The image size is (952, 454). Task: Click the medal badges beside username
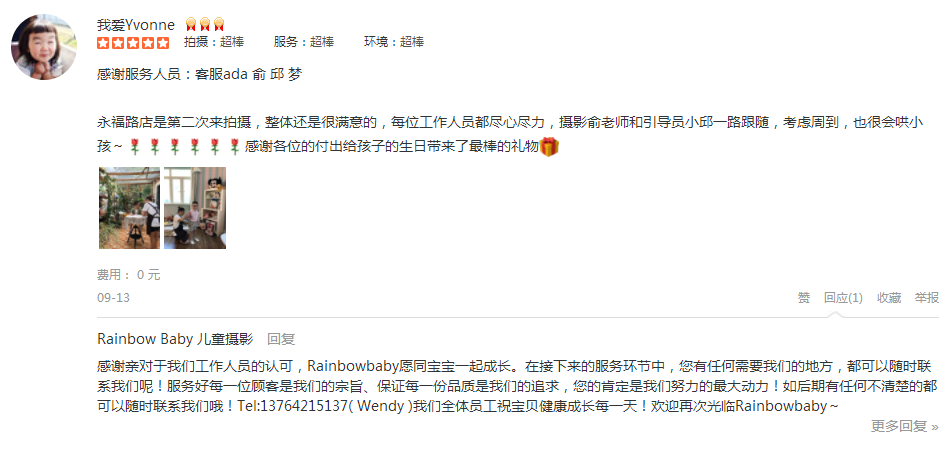[x=205, y=24]
